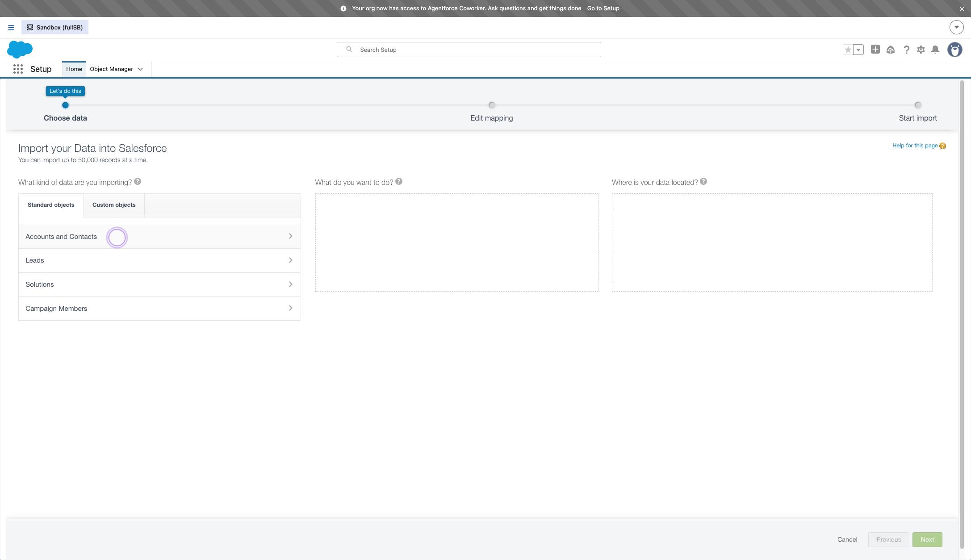
Task: Choose Accounts and Contacts
Action: pos(159,237)
